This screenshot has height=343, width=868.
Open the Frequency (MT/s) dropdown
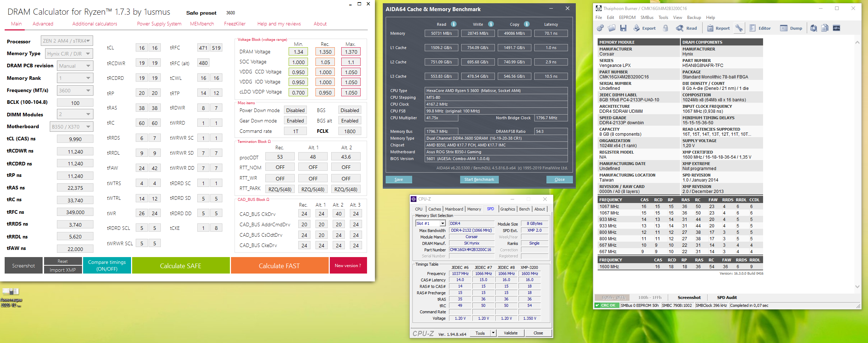pos(75,91)
